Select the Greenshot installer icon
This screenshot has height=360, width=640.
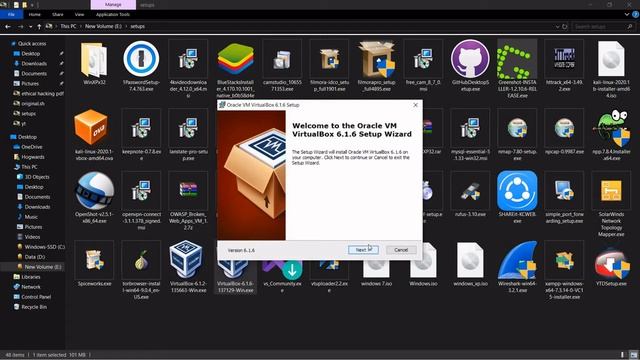[517, 60]
